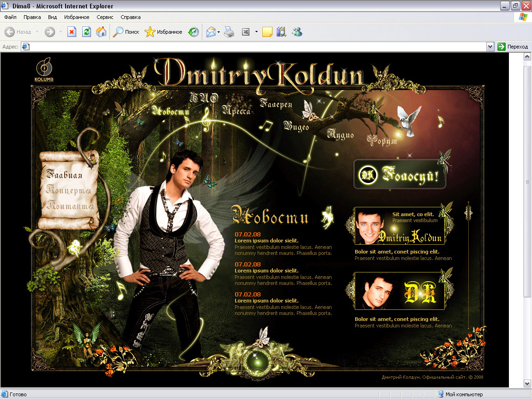Screen dimensions: 532x399
Task: Open the Форум navigation link
Action: (382, 140)
